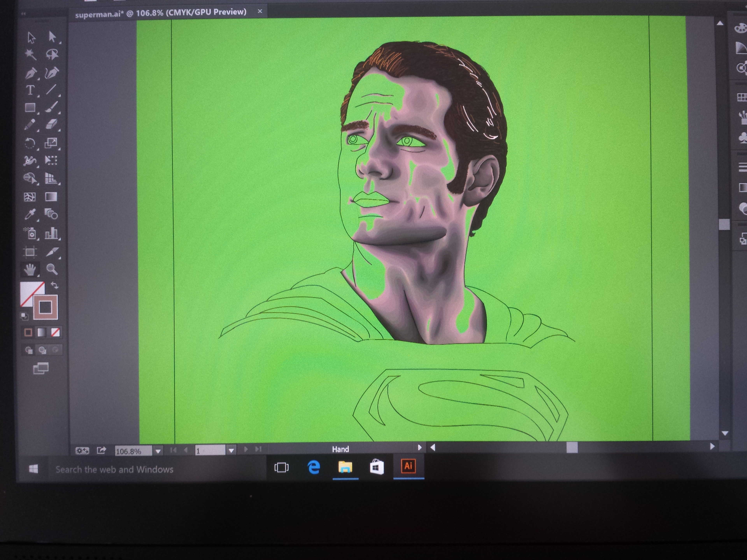Select the Symbol Sprayer tool
This screenshot has width=747, height=560.
pos(30,233)
